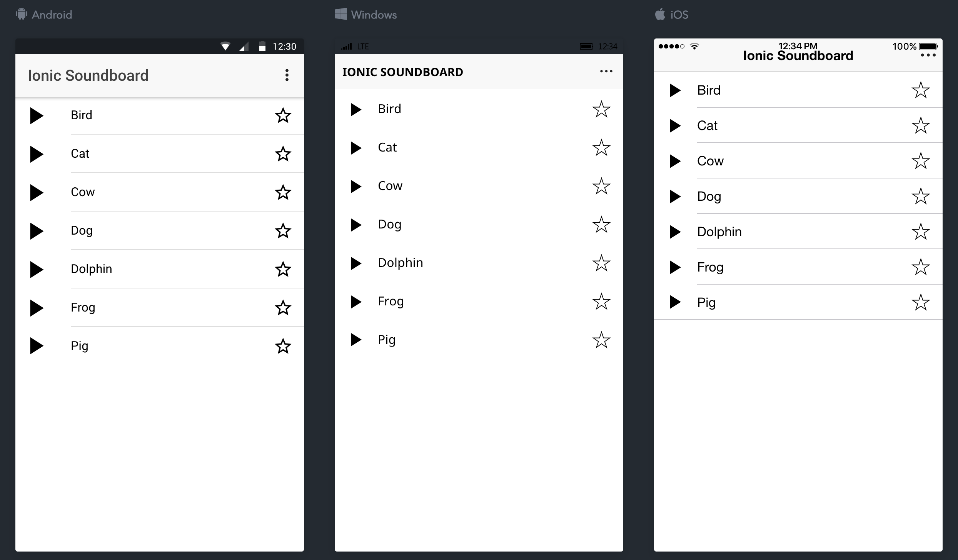Play the Bird sound in Android preview
The width and height of the screenshot is (958, 560).
37,115
